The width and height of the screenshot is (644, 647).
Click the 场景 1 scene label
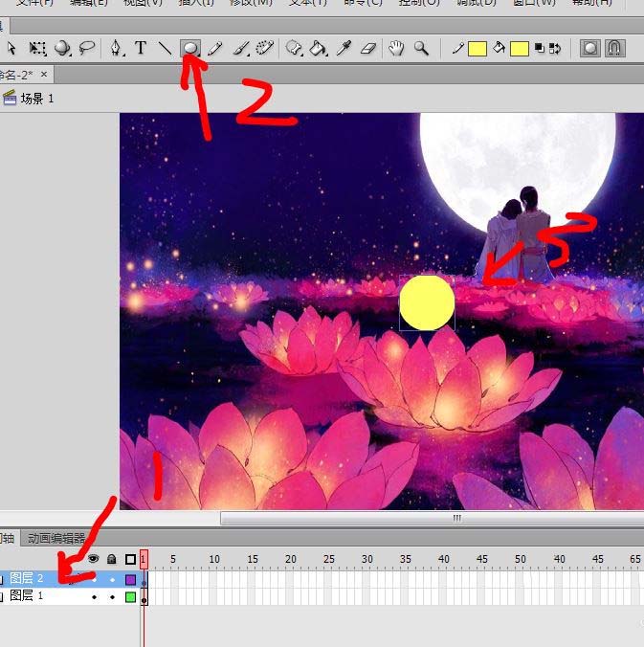point(37,99)
